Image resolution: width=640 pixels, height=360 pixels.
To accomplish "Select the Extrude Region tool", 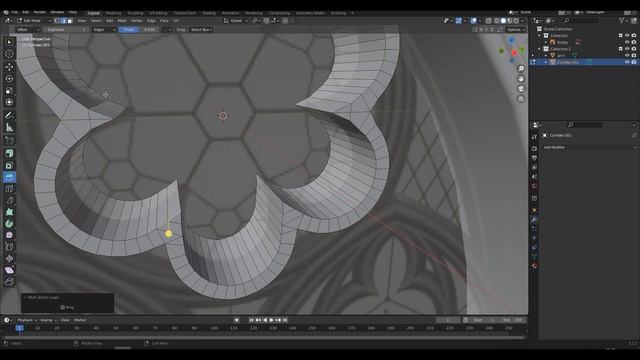I will click(x=9, y=153).
